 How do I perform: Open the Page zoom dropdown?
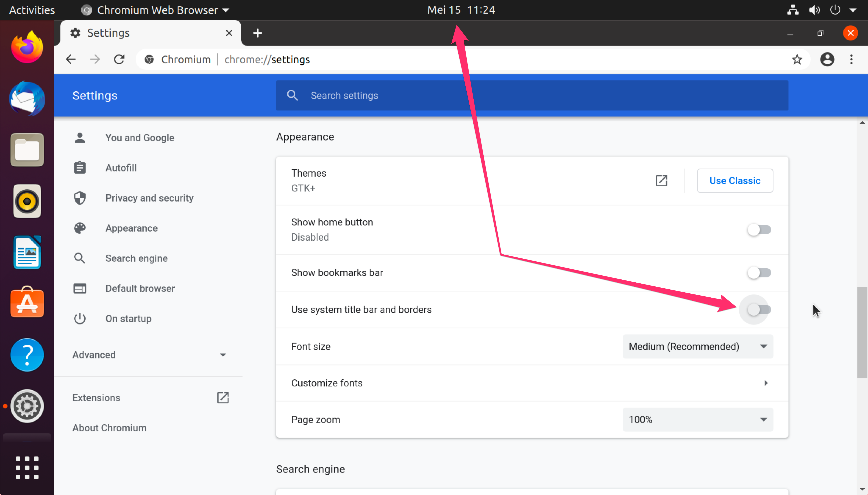point(698,420)
